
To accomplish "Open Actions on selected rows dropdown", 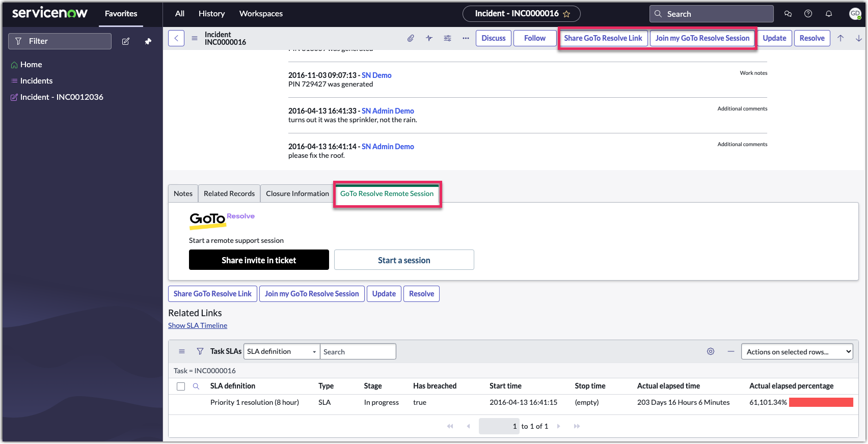I will click(x=797, y=352).
